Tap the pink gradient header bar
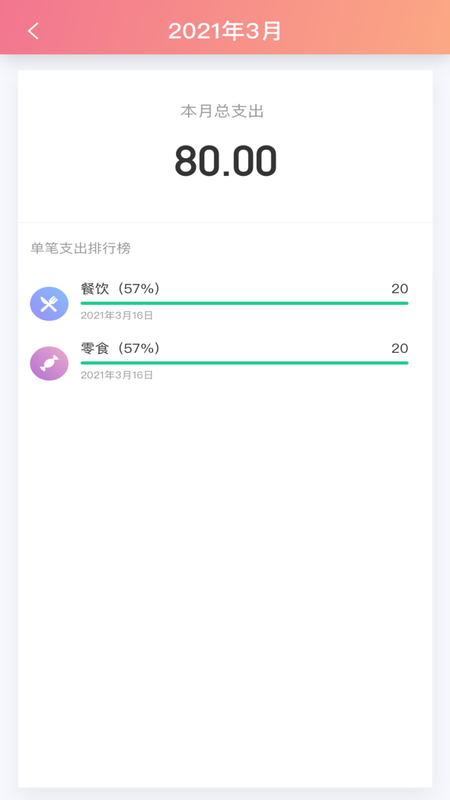The image size is (450, 800). tap(225, 27)
